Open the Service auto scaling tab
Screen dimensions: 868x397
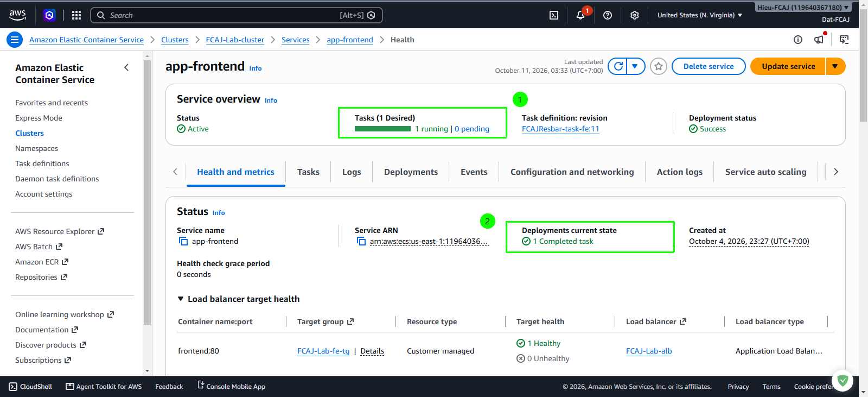[x=765, y=172]
